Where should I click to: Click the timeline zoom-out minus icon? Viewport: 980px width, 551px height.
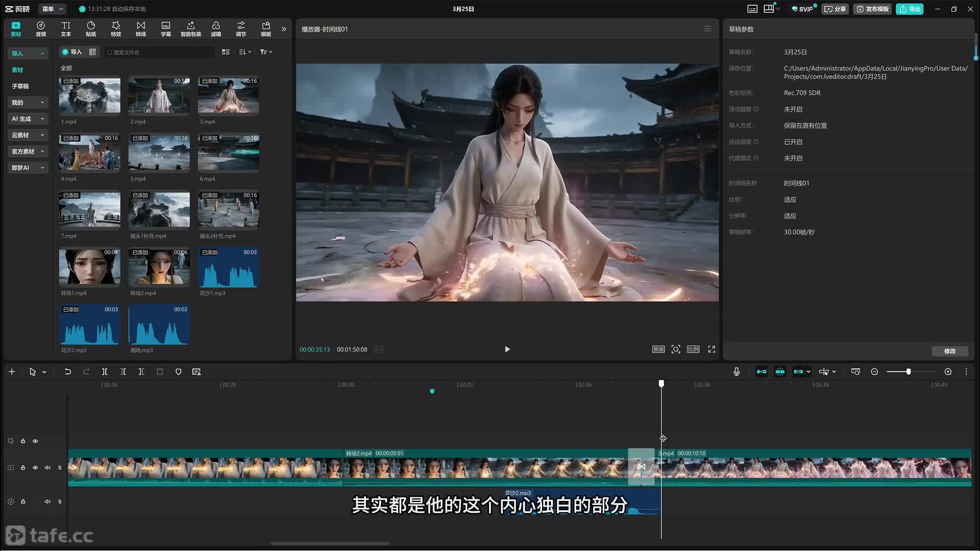[x=874, y=372]
